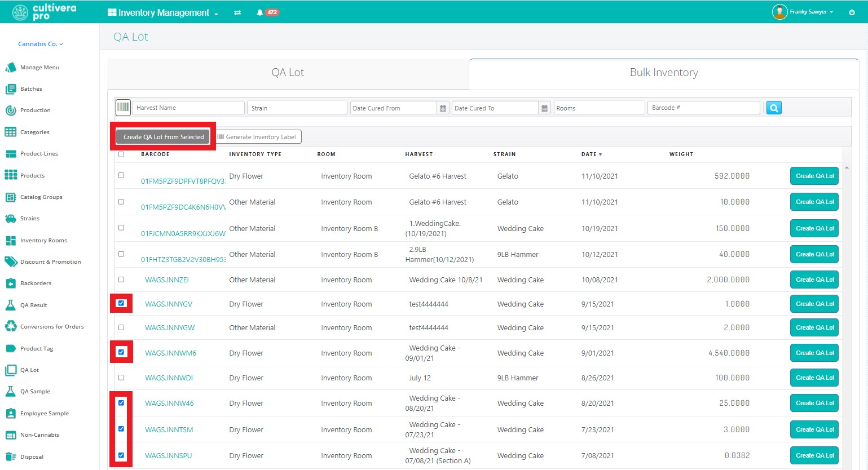This screenshot has height=470, width=868.
Task: Click the Non-Cannabis sidebar icon
Action: pyautogui.click(x=10, y=435)
